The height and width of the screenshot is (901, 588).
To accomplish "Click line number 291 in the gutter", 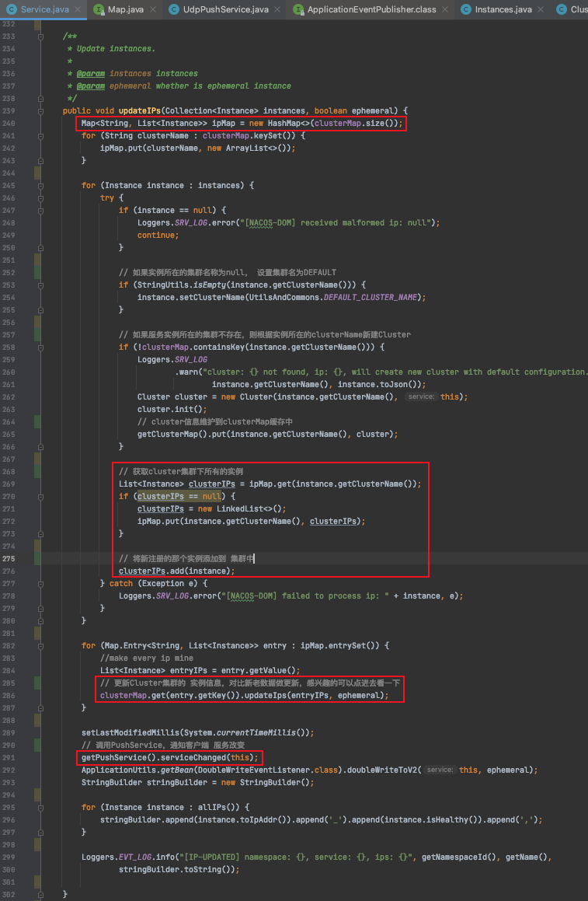I will (9, 757).
